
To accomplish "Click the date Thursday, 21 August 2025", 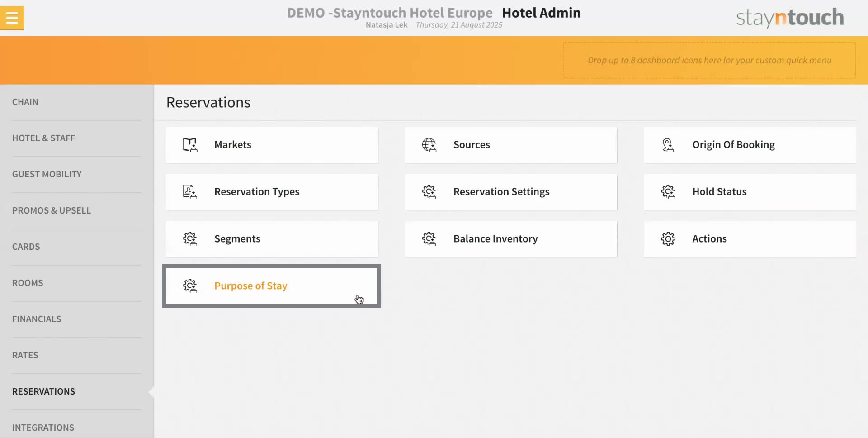I will click(x=459, y=25).
